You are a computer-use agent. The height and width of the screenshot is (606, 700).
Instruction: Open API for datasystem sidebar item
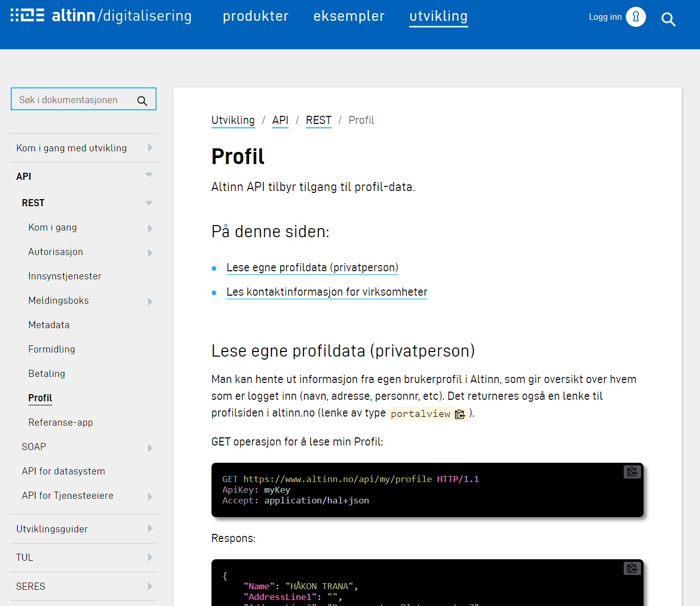click(64, 471)
